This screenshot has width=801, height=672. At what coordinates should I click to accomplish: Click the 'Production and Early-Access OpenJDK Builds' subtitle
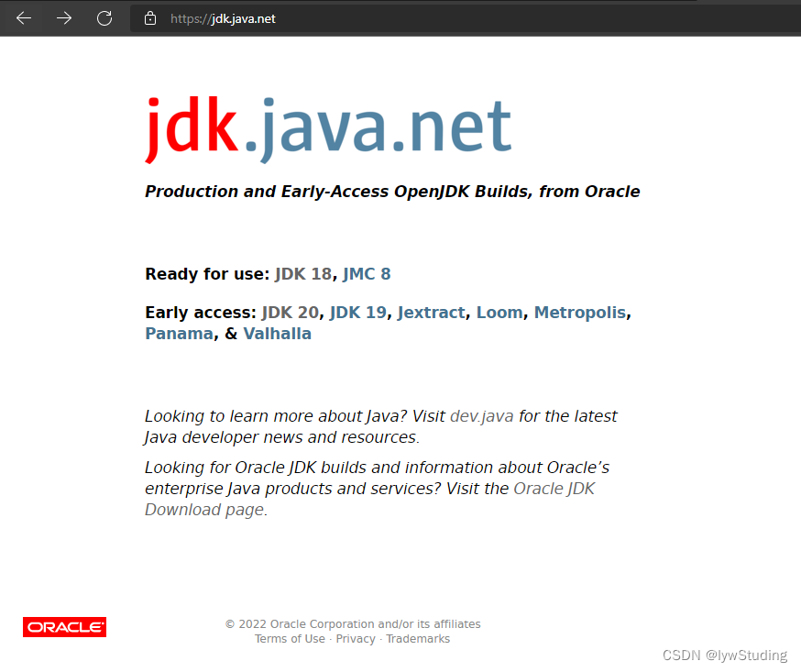click(392, 191)
